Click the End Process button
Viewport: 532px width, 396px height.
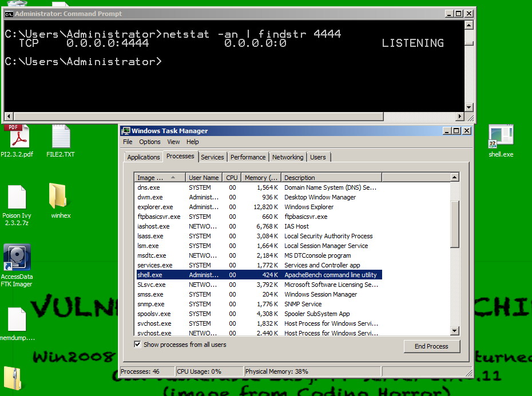(431, 346)
